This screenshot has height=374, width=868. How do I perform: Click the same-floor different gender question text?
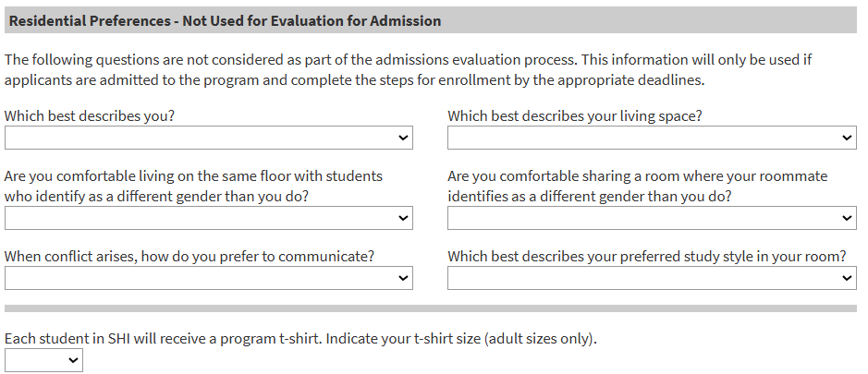pos(193,186)
